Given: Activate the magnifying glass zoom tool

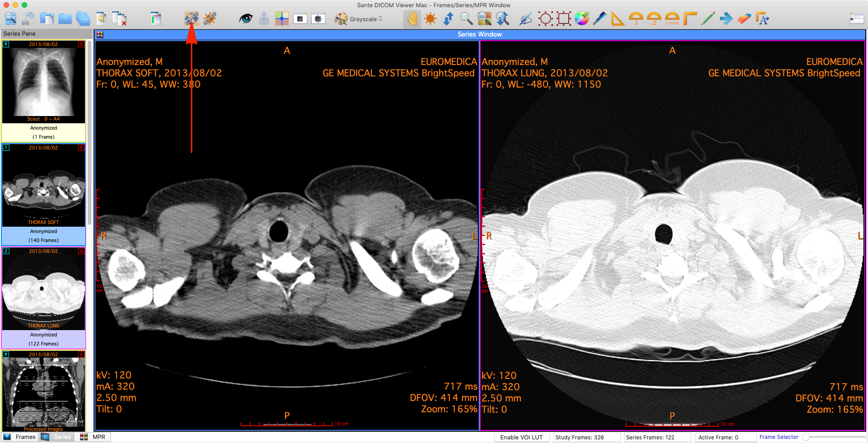Looking at the screenshot, I should (x=466, y=19).
